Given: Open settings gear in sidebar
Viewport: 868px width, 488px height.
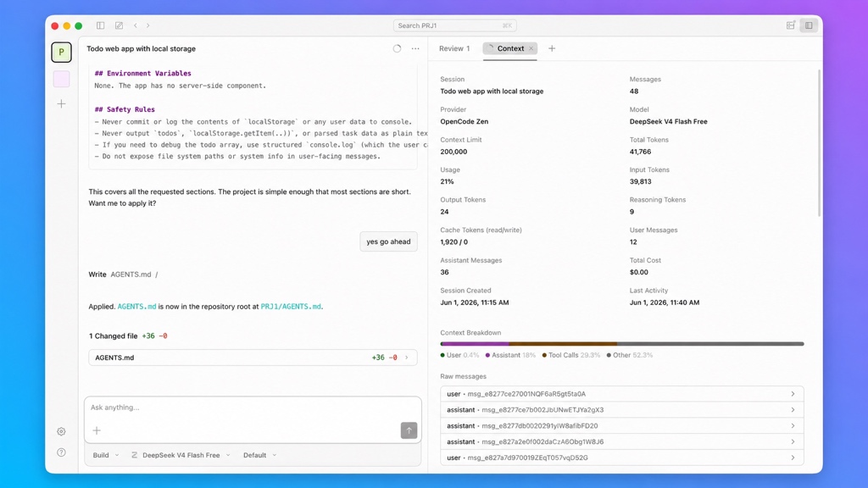Looking at the screenshot, I should (61, 431).
